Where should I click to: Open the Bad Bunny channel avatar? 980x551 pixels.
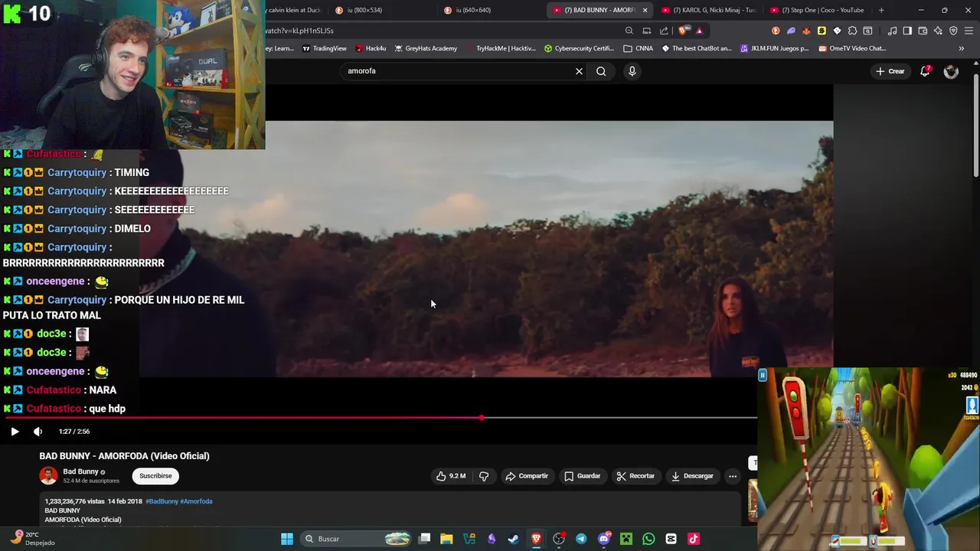point(48,476)
